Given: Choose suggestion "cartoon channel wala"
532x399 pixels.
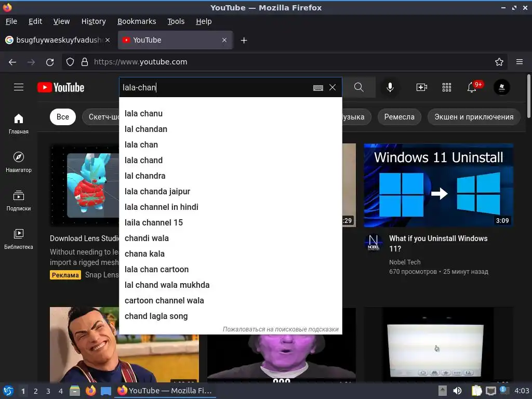Looking at the screenshot, I should (230, 301).
